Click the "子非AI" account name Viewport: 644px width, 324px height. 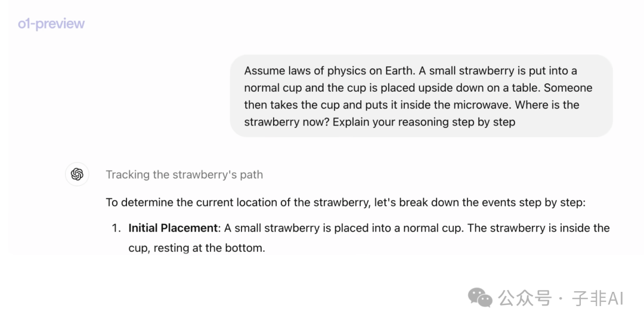598,298
